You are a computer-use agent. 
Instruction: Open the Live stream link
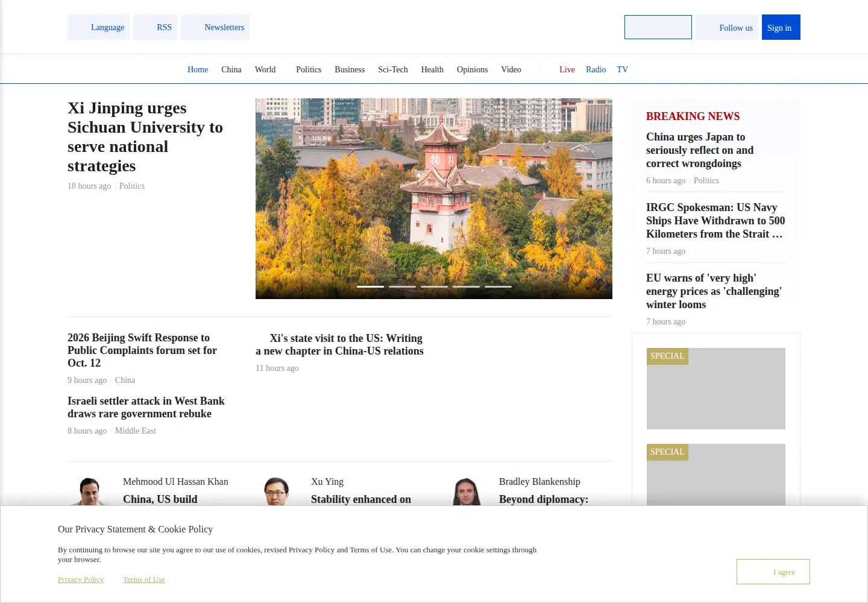click(x=567, y=69)
